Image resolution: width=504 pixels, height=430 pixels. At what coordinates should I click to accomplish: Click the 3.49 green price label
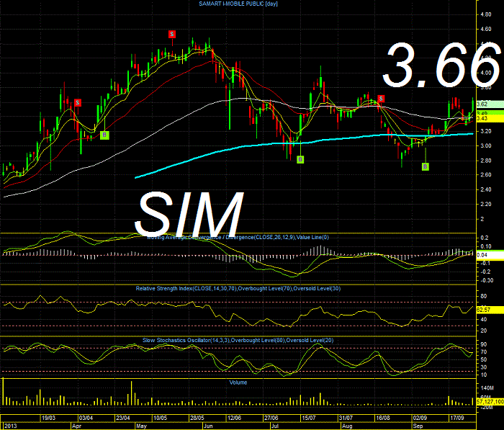(x=490, y=112)
